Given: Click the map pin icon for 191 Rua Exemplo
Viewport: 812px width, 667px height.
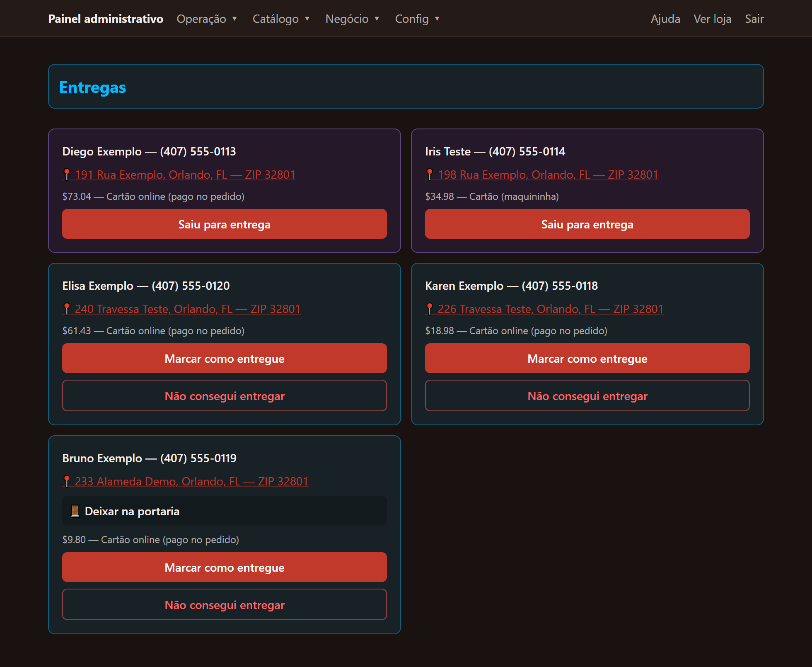Looking at the screenshot, I should click(x=67, y=175).
